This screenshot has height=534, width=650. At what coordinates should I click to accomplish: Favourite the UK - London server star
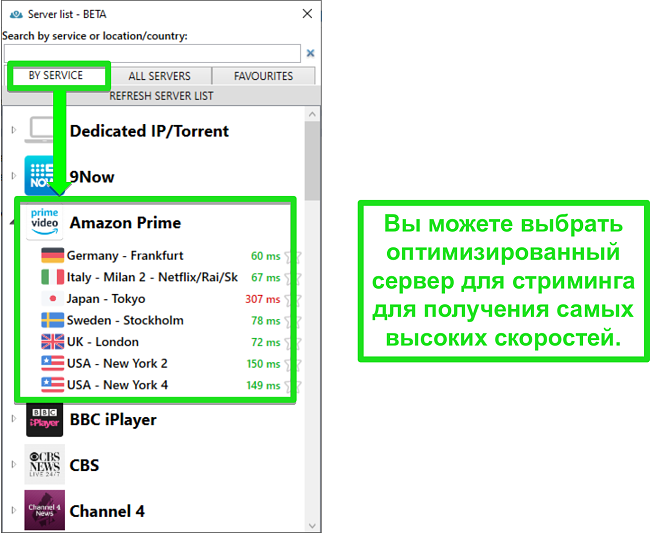pos(293,343)
